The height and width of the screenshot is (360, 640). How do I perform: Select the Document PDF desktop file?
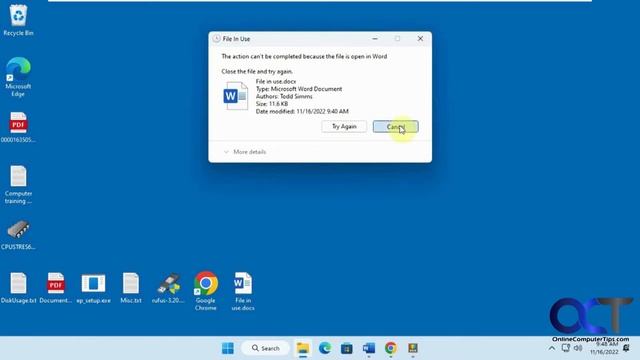pos(56,288)
